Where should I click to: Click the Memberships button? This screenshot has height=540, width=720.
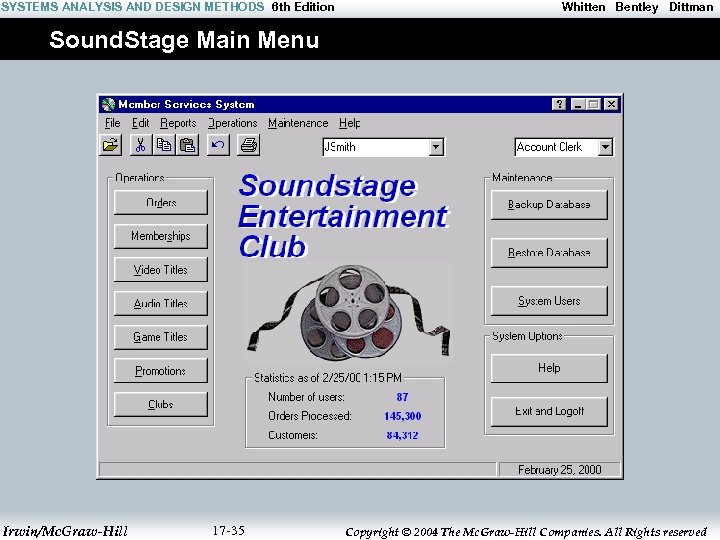(161, 236)
